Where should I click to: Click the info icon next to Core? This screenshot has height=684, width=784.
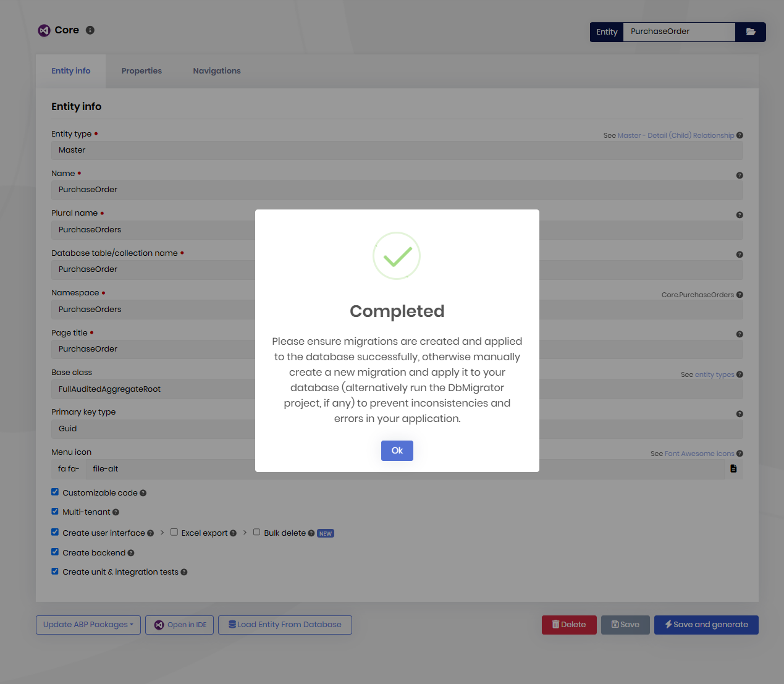[90, 30]
